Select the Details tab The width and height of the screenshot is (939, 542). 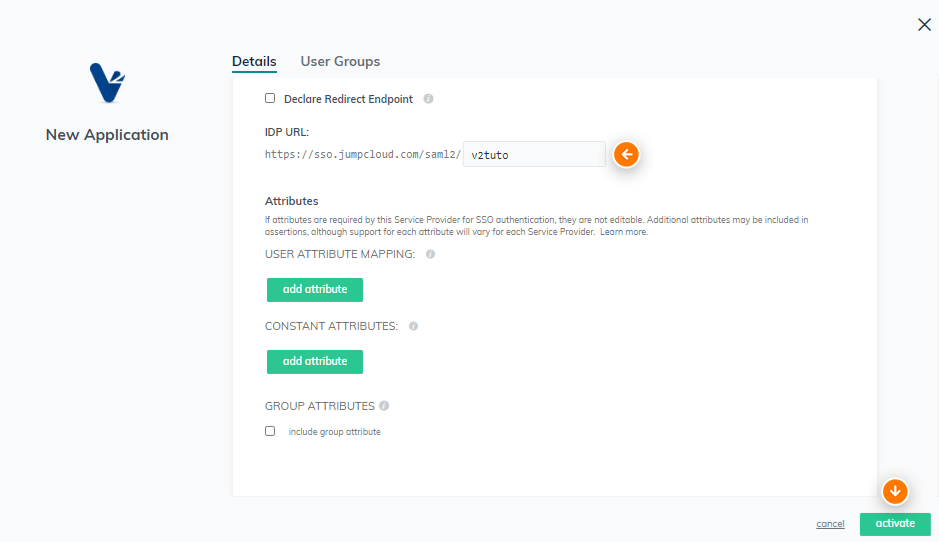[x=254, y=61]
